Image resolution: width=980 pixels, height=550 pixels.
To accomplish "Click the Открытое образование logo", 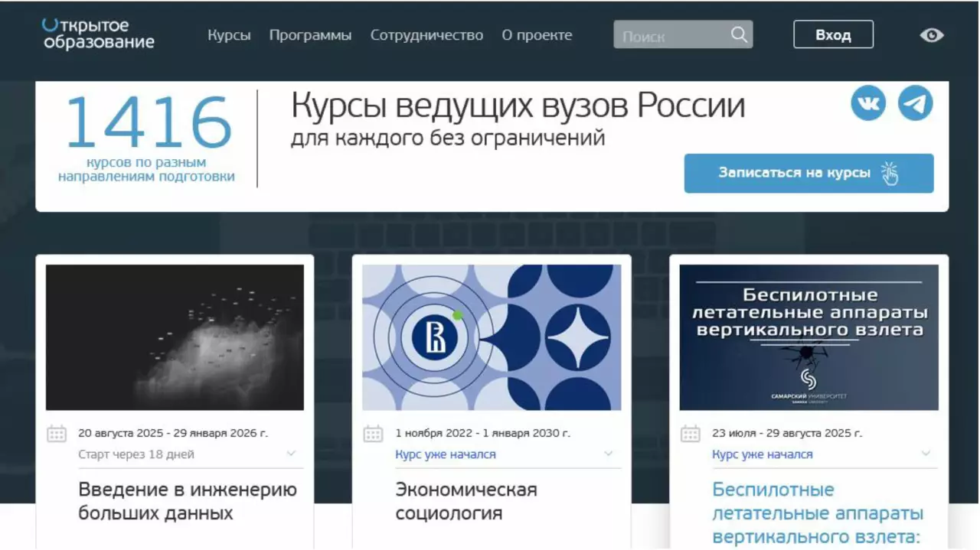I will tap(98, 34).
